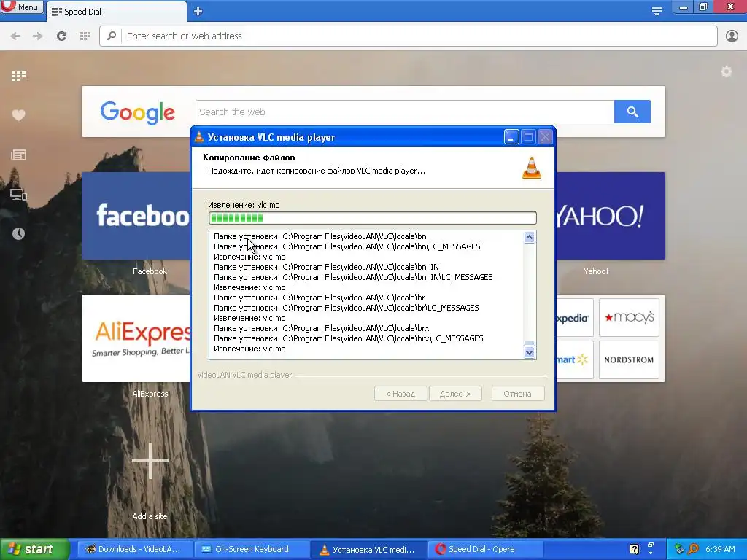Open Speed Dial customize gear icon
Screen dimensions: 747x560
(726, 71)
